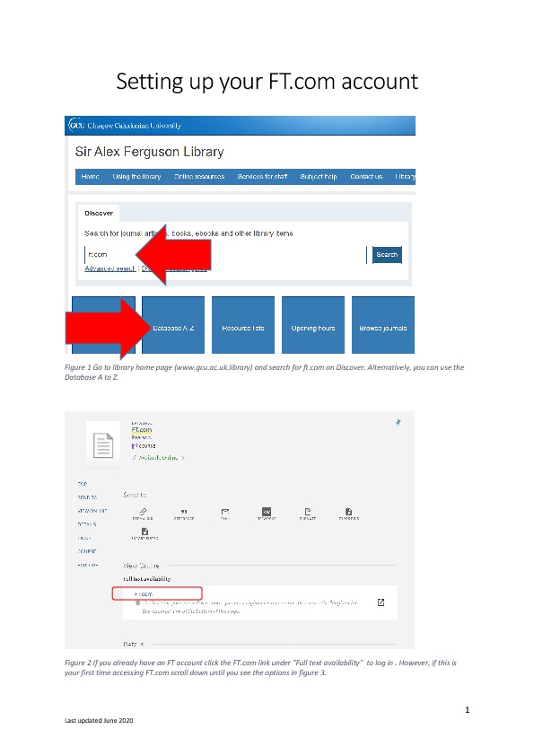Click the Advanced search link
Viewport: 534px width, 756px height.
(x=109, y=268)
